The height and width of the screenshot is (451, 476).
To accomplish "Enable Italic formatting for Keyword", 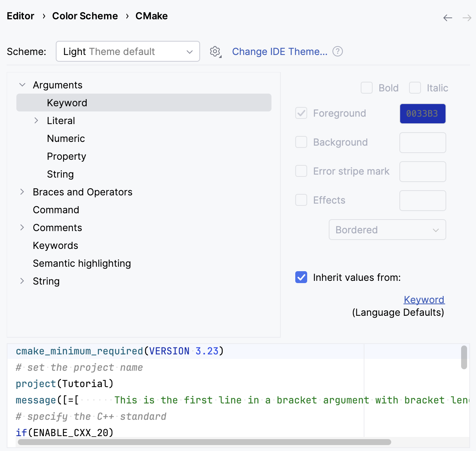I will 415,88.
